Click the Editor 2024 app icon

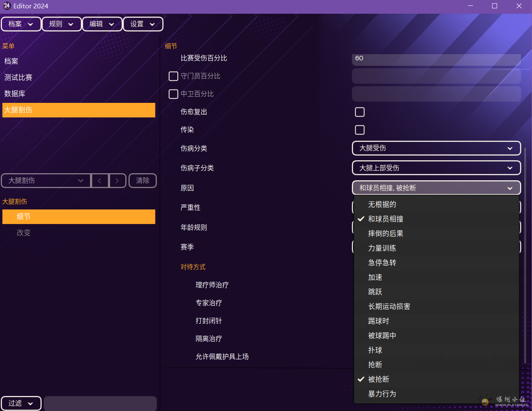[x=7, y=6]
